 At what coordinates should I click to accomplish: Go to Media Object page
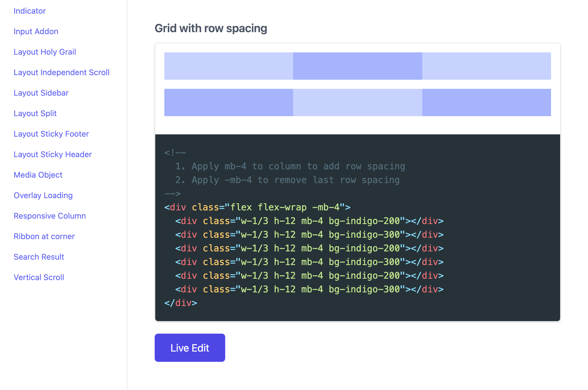pos(38,175)
